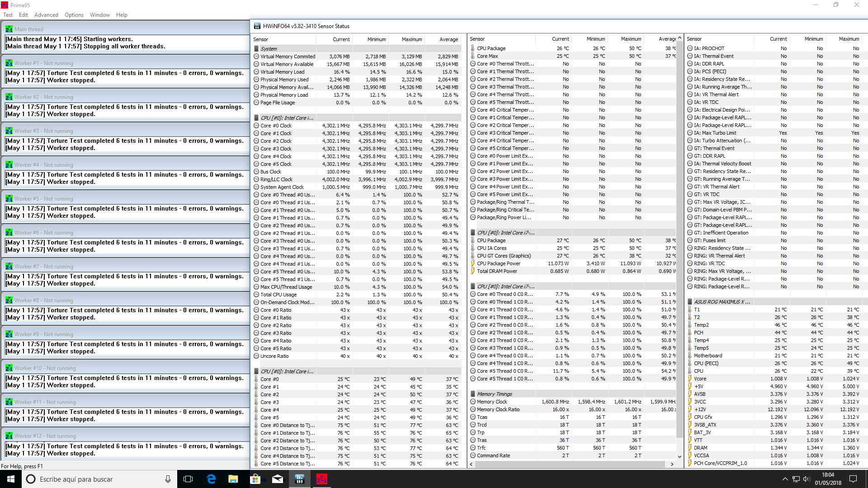Click Main thread window icon
The image size is (868, 488).
click(9, 29)
